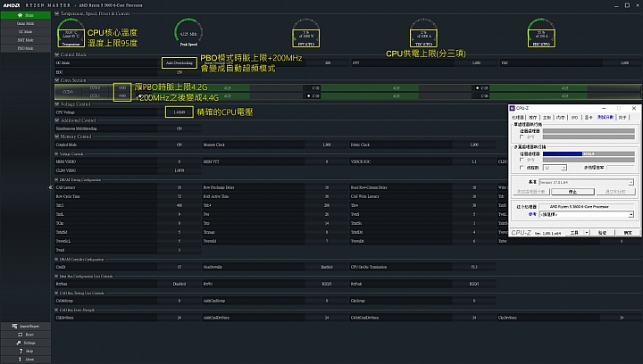The height and width of the screenshot is (364, 643).
Task: Click the TDC current gauge dial
Action: tap(423, 33)
